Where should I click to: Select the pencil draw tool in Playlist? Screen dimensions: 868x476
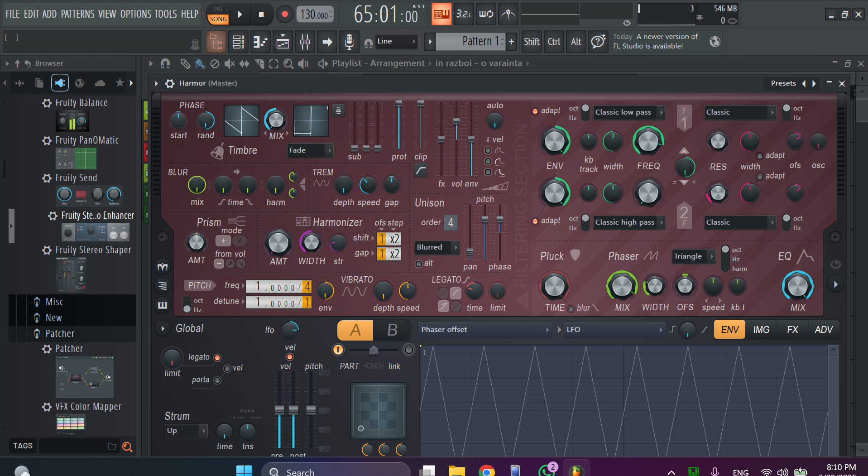tap(185, 64)
